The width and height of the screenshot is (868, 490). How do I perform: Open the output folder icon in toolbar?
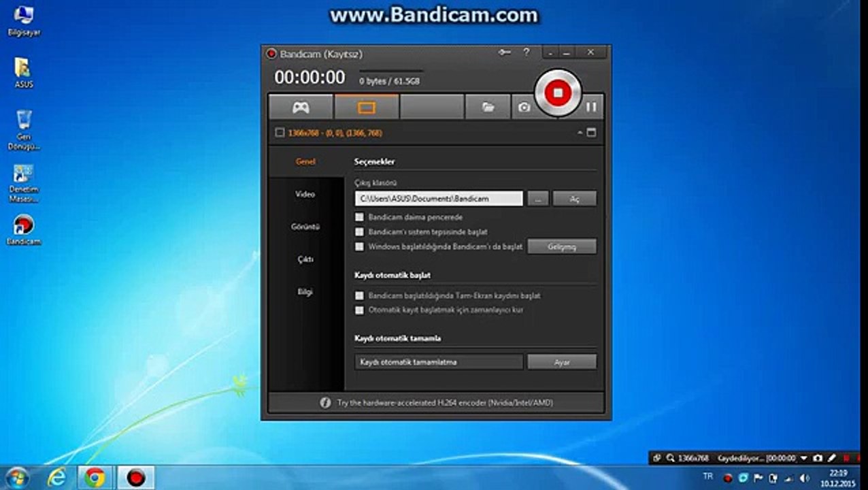pos(488,107)
